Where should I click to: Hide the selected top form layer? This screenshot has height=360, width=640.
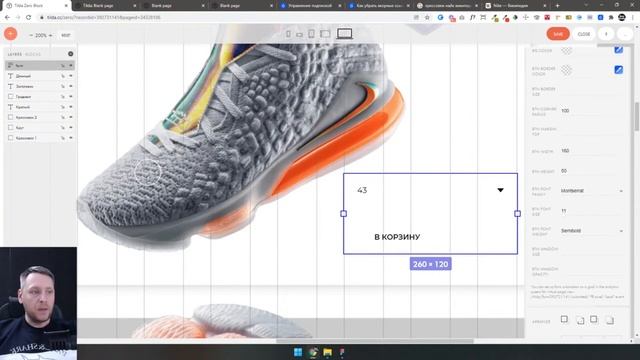point(71,65)
